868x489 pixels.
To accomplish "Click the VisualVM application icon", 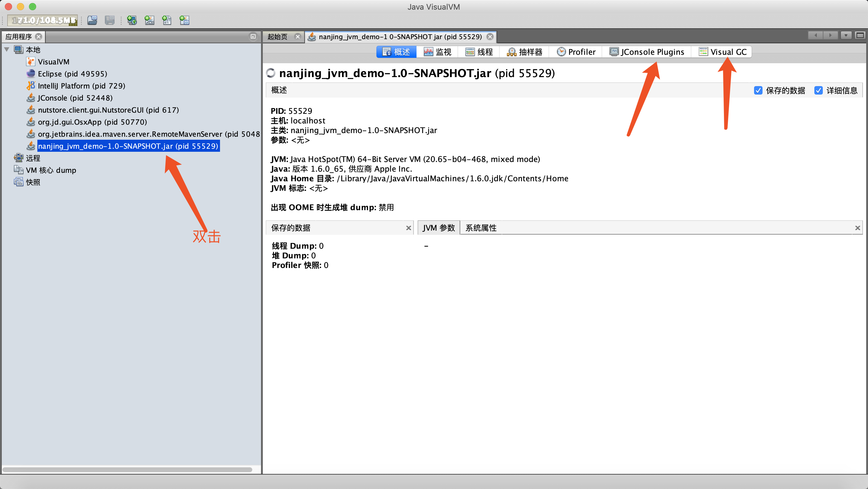I will point(31,62).
